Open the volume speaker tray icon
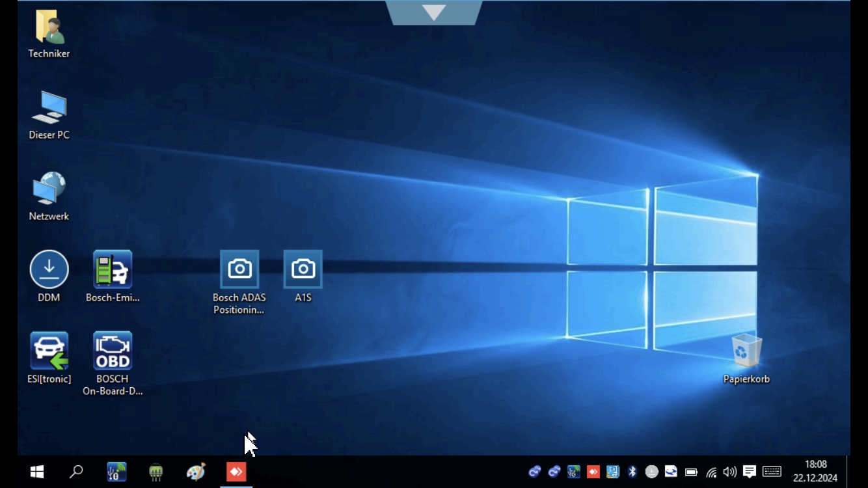The height and width of the screenshot is (488, 868). coord(730,472)
